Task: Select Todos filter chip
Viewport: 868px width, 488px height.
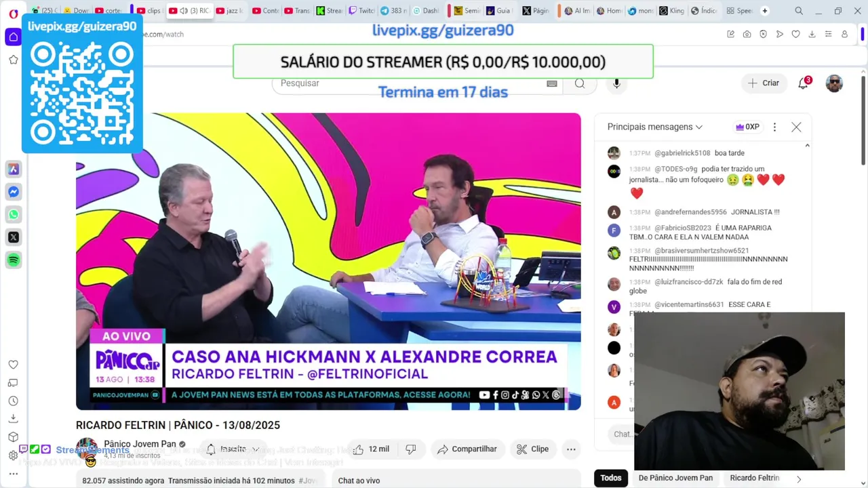Action: 610,478
